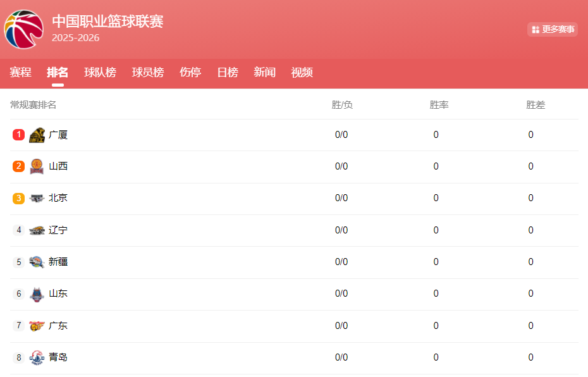
Task: Click the 广厦 team logo
Action: [x=36, y=134]
